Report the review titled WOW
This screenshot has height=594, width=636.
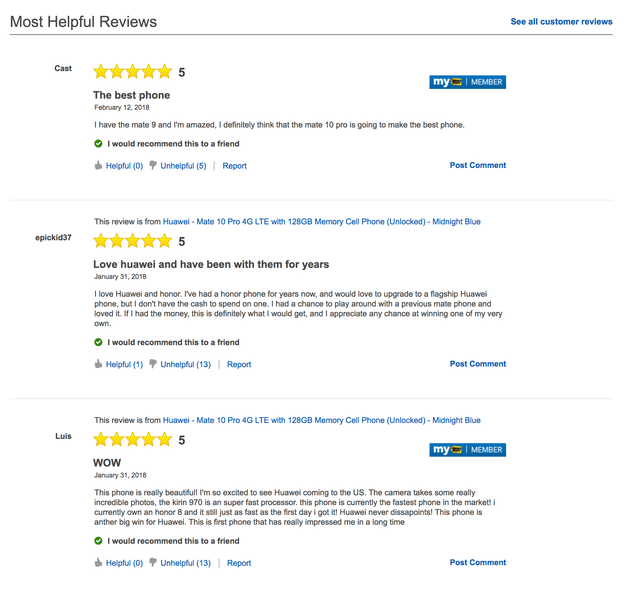pos(239,563)
